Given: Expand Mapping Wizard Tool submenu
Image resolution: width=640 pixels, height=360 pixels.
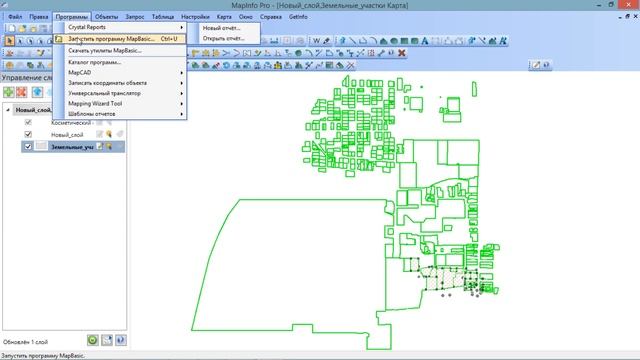Looking at the screenshot, I should pyautogui.click(x=182, y=104).
